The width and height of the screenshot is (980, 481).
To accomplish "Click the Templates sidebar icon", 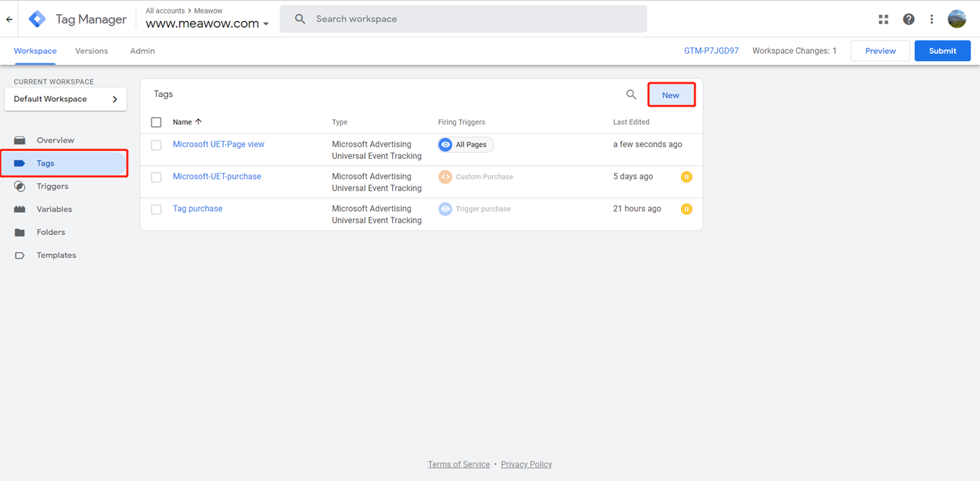I will click(20, 255).
